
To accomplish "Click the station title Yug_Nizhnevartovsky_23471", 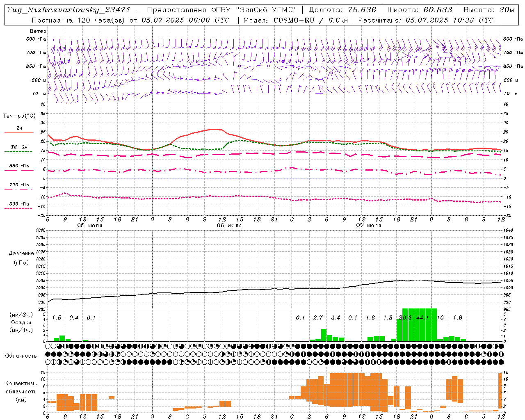I will (68, 10).
